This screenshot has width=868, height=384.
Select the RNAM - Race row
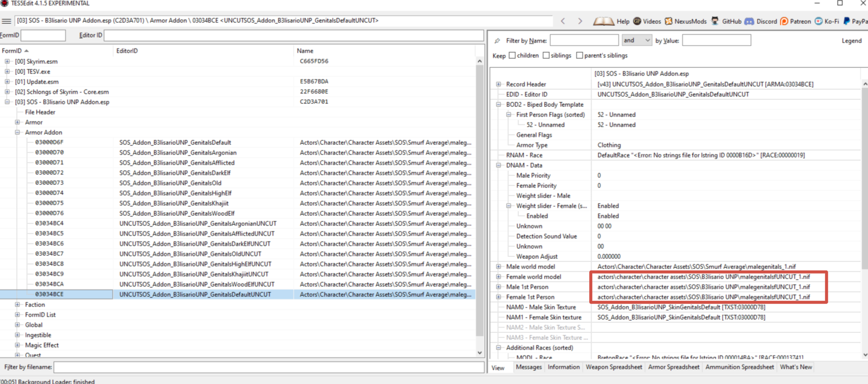click(x=675, y=155)
